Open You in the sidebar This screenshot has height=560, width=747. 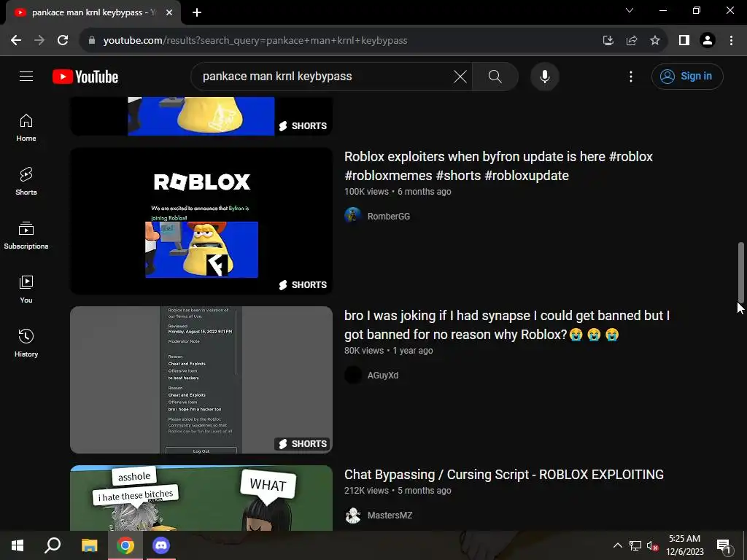(26, 289)
